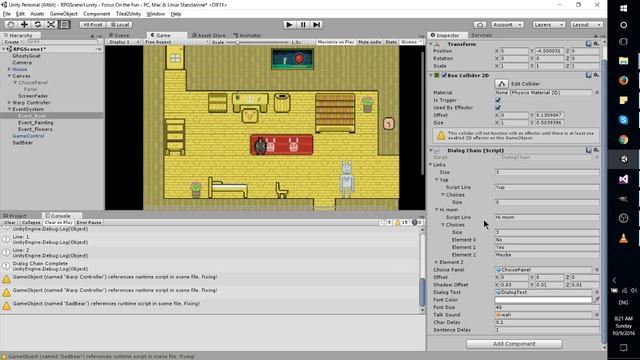Click console error count icon
Image resolution: width=640 pixels, height=360 pixels.
pyautogui.click(x=417, y=222)
